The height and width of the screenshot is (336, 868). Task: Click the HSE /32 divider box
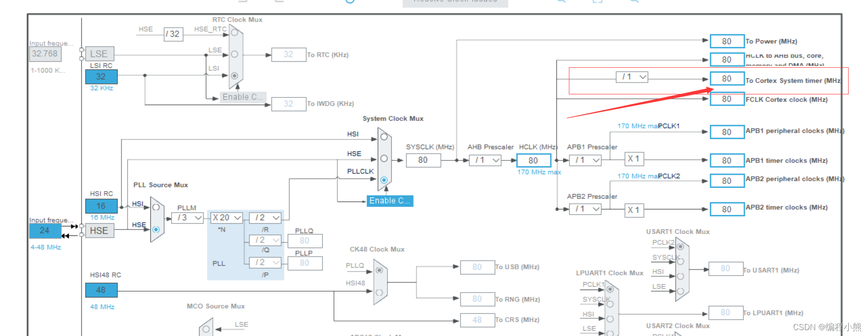tap(173, 34)
